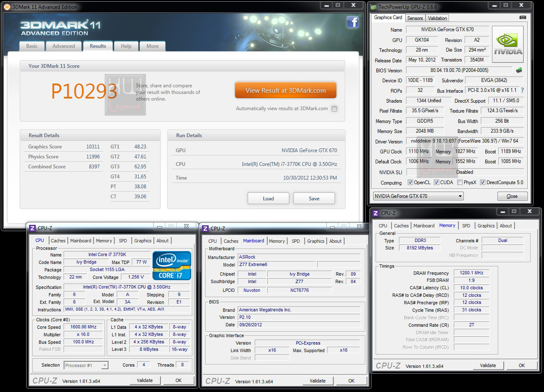
Task: Toggle Automatically view results at 3DMark.com
Action: pyautogui.click(x=334, y=108)
